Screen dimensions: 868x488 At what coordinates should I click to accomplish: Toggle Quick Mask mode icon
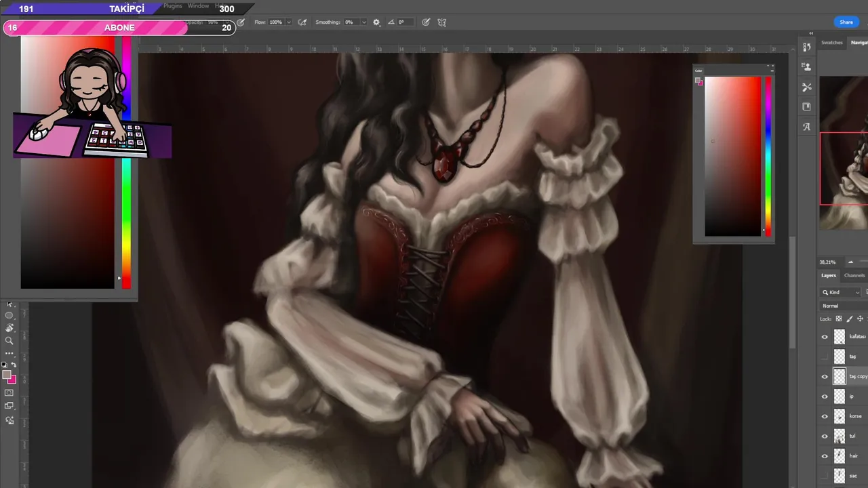(9, 393)
